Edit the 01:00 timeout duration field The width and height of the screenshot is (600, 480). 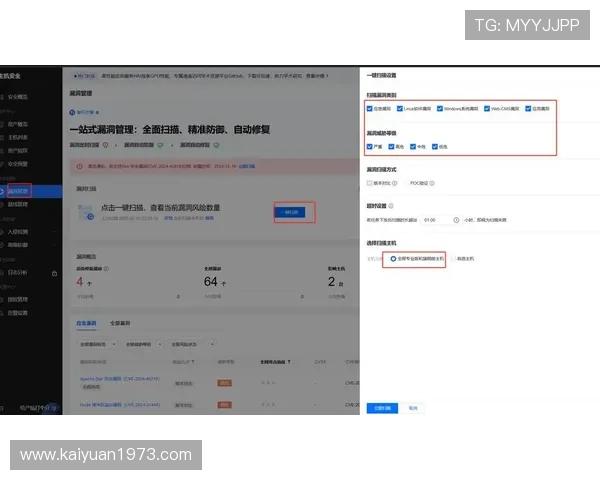pos(440,220)
